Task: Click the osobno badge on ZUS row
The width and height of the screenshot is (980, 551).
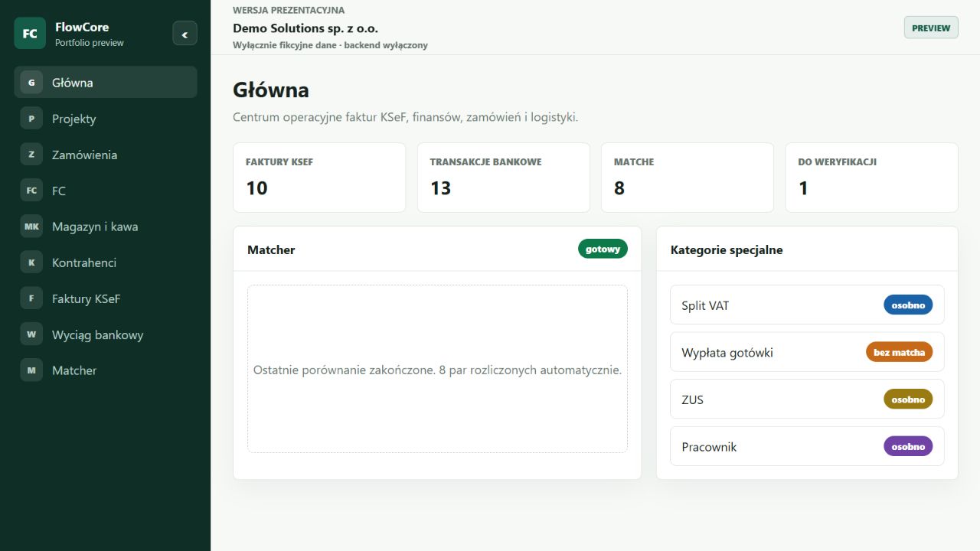Action: 908,399
